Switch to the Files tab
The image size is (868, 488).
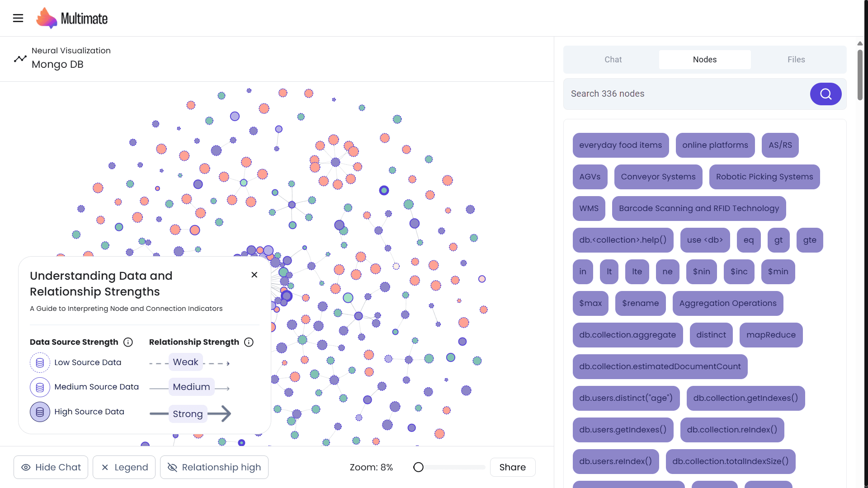[796, 60]
